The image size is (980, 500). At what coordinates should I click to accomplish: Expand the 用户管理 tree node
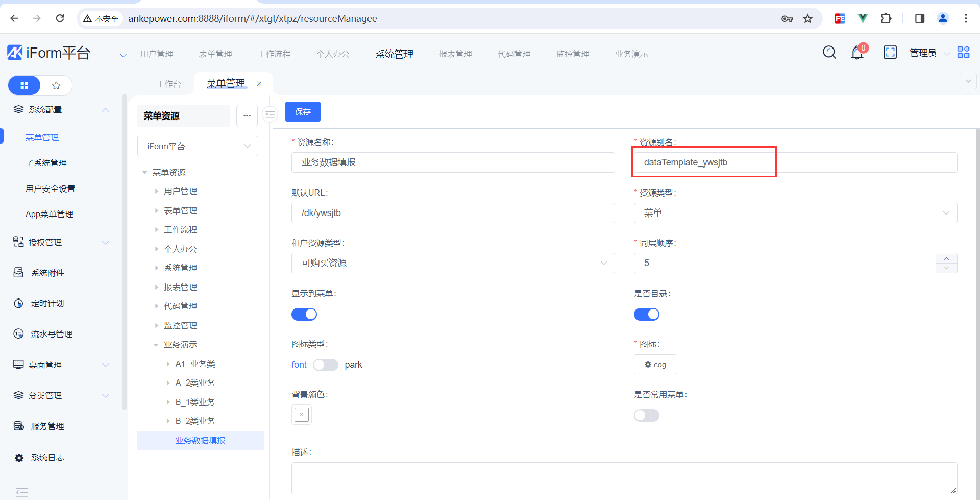click(x=157, y=192)
